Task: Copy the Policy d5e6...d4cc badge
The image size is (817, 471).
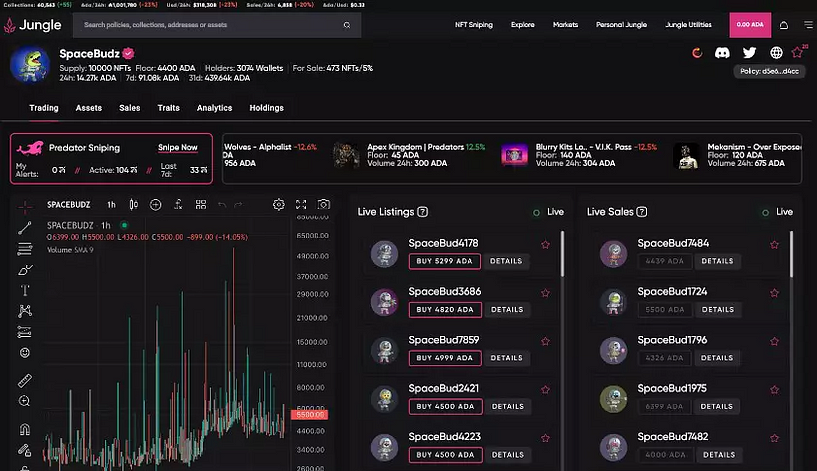Action: tap(769, 71)
